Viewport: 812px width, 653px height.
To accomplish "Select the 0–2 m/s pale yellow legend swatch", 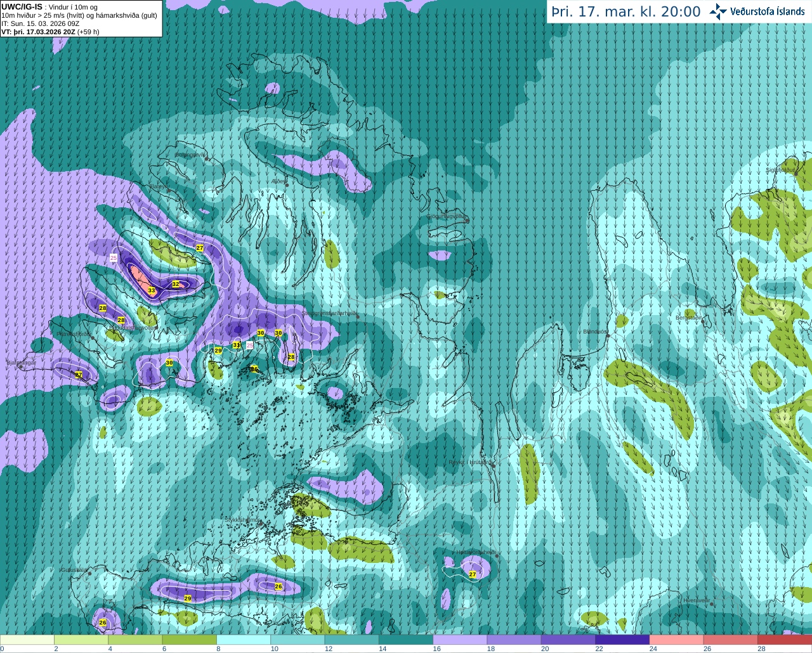I will pos(27,640).
